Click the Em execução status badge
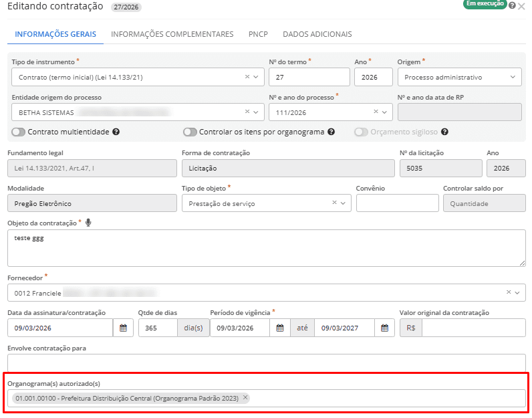 (x=484, y=4)
